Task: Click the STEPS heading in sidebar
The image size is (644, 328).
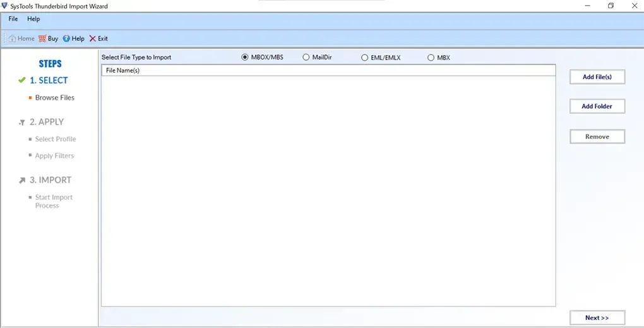Action: [x=50, y=64]
